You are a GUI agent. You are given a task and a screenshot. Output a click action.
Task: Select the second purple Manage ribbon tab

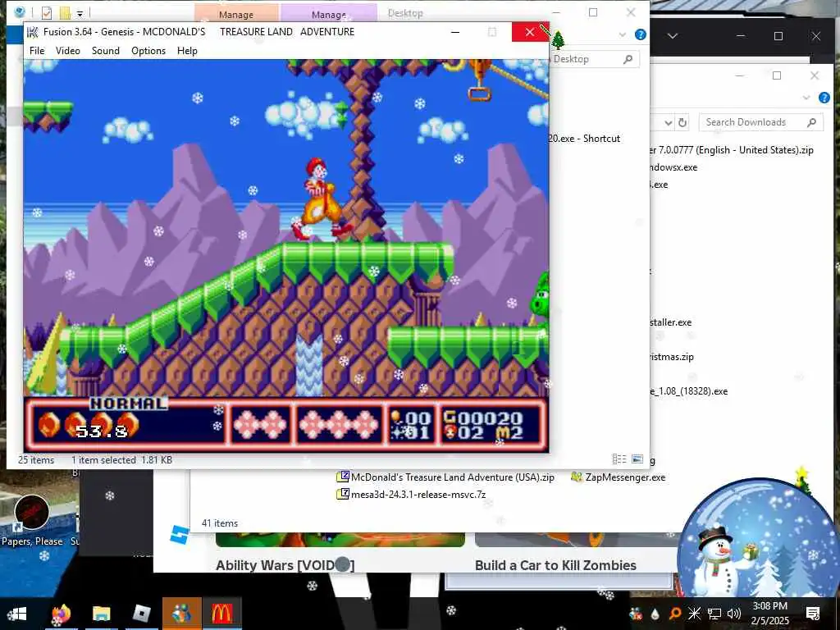pos(329,13)
